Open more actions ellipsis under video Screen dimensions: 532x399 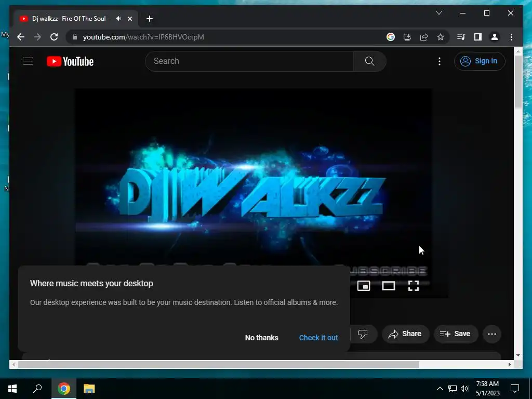(491, 334)
